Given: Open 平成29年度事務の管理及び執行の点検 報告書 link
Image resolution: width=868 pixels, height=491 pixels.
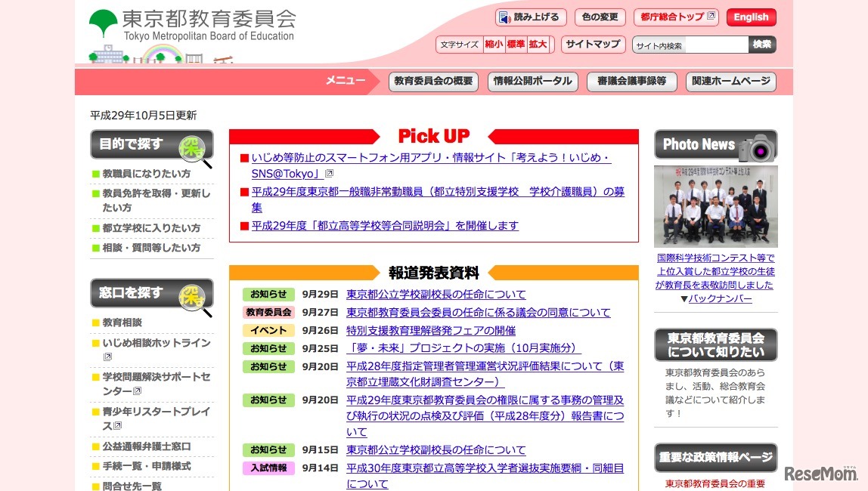Looking at the screenshot, I should tap(485, 415).
